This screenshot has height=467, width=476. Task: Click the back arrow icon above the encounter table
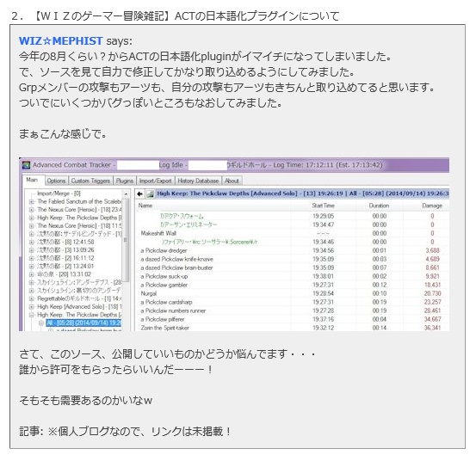[x=140, y=194]
